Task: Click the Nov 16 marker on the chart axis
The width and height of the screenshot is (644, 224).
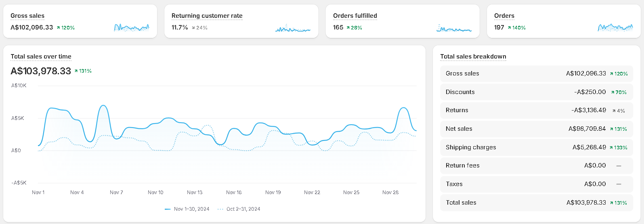Action: 234,193
